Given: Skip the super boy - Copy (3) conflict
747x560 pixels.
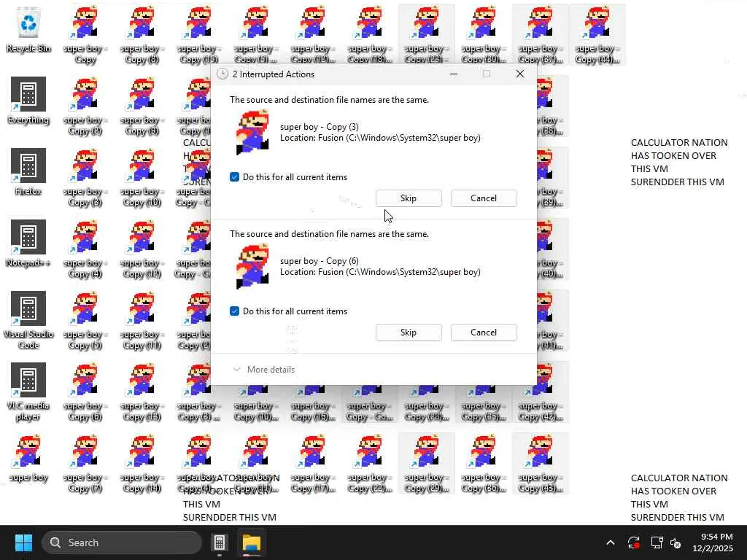Looking at the screenshot, I should point(409,198).
